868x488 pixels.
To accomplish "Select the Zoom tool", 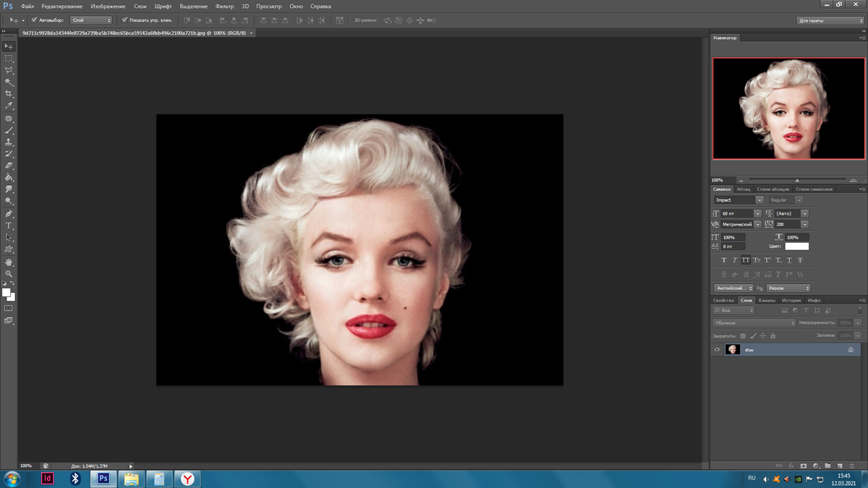I will click(9, 274).
